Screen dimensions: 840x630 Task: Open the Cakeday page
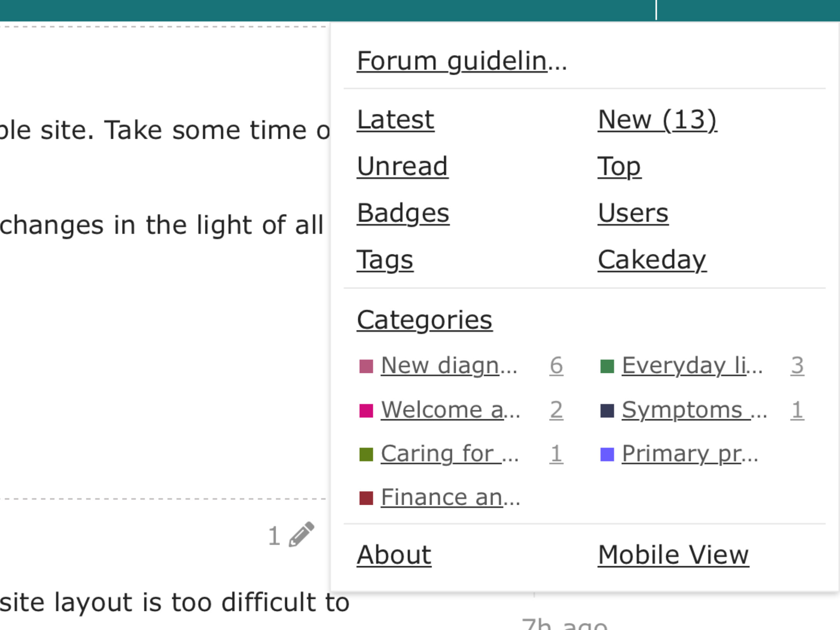(652, 260)
